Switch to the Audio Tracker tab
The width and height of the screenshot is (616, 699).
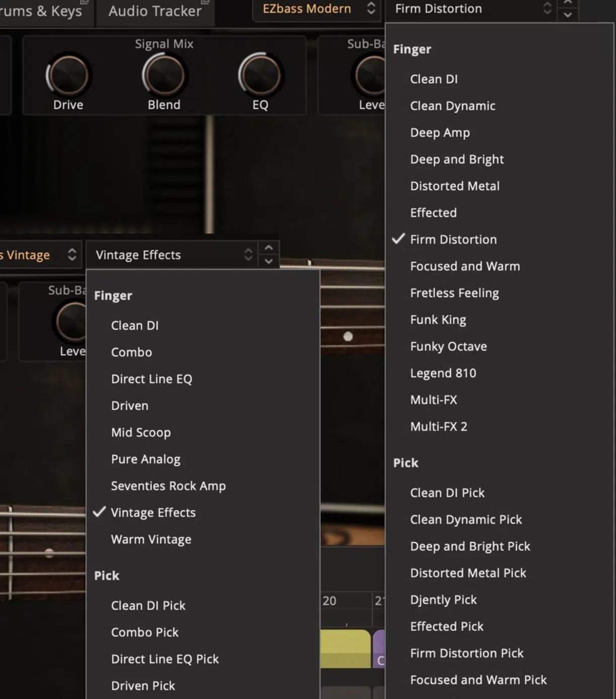click(x=155, y=11)
